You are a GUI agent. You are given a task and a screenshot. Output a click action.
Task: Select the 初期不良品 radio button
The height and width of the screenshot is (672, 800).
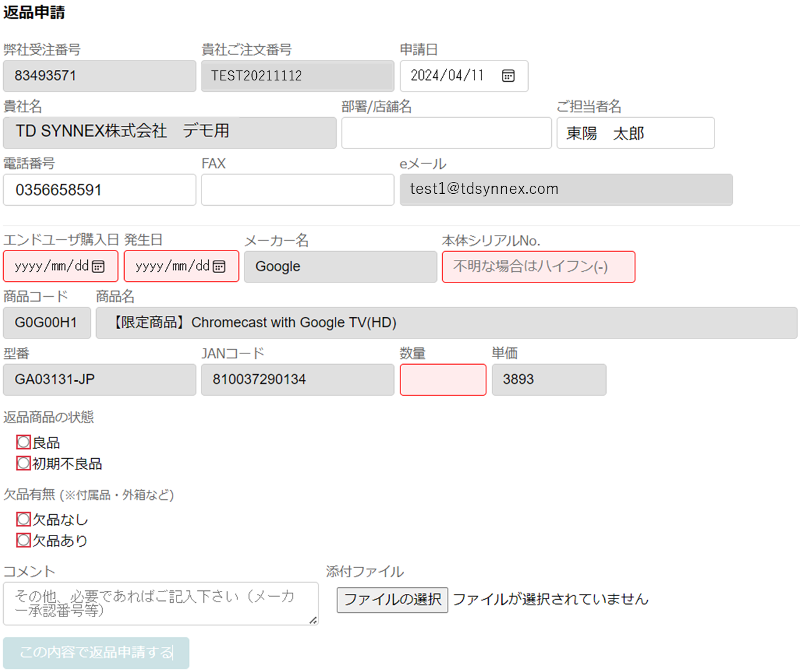click(x=24, y=463)
